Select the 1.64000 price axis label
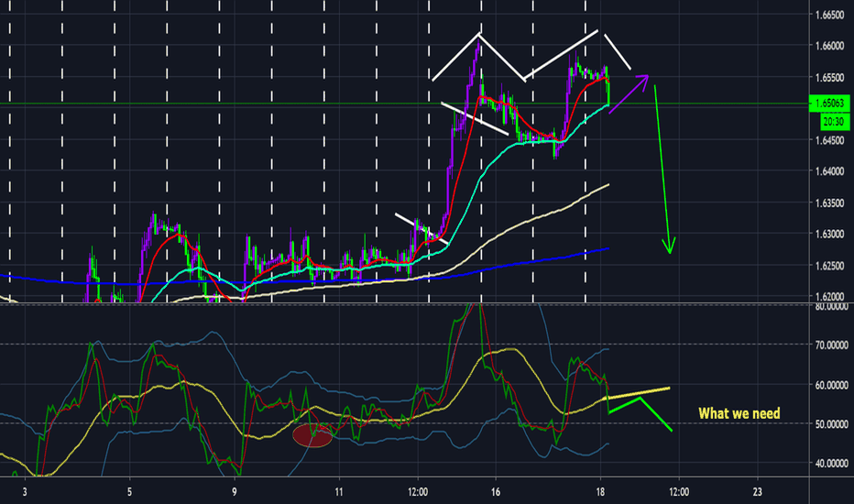Screen dimensions: 854x504 (x=829, y=171)
